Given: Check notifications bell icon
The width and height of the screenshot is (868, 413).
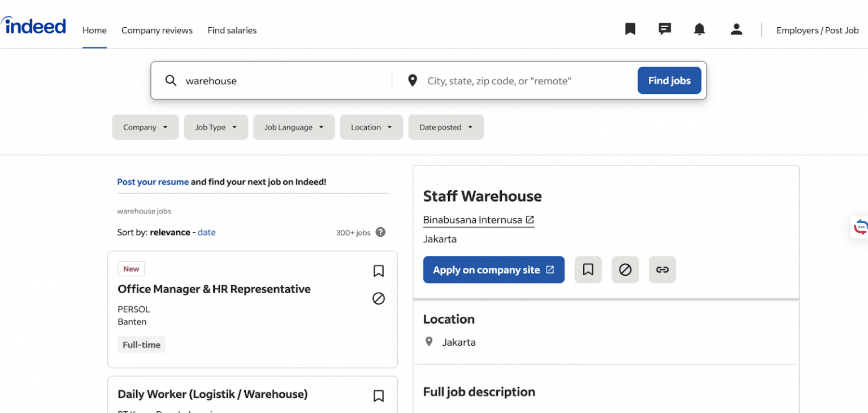Looking at the screenshot, I should tap(700, 29).
